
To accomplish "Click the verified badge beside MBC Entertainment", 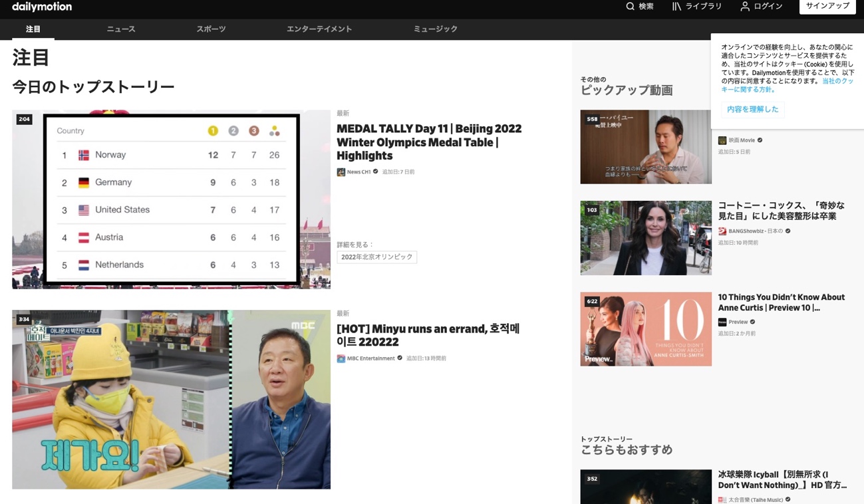I will (x=400, y=358).
